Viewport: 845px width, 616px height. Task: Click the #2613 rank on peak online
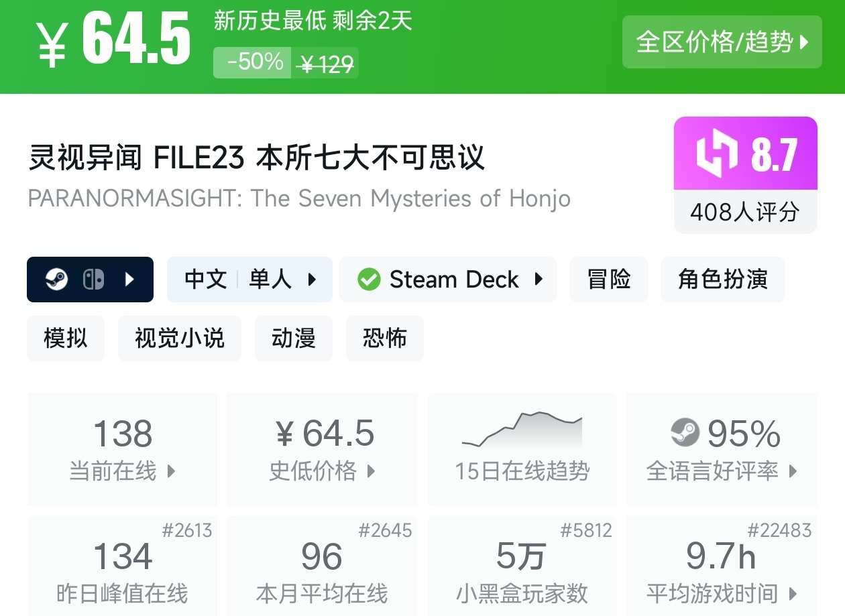point(187,531)
